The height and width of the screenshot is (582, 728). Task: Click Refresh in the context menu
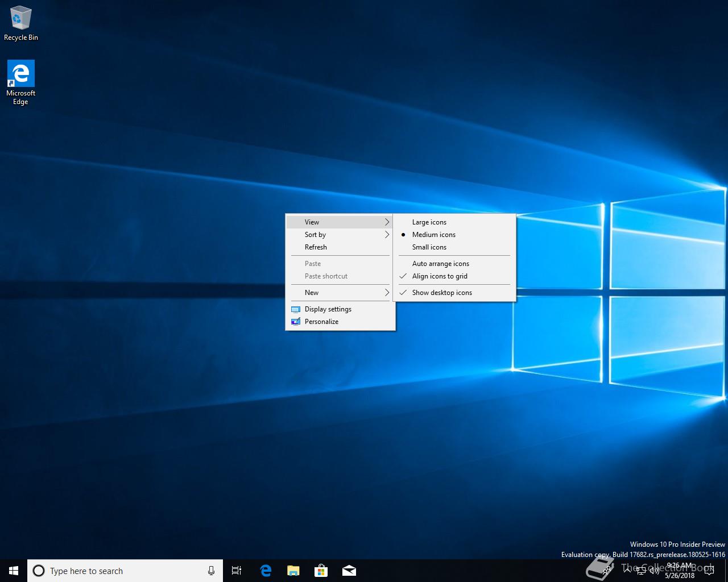[316, 247]
